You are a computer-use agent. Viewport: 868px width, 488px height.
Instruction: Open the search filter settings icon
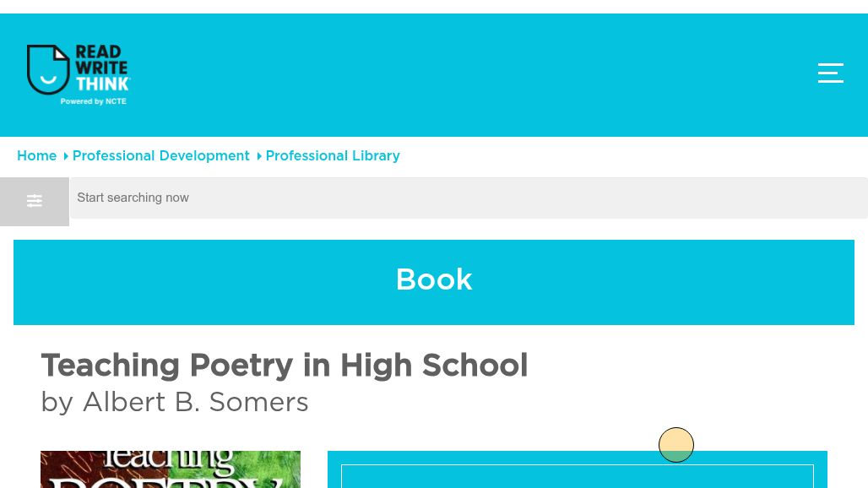(35, 202)
